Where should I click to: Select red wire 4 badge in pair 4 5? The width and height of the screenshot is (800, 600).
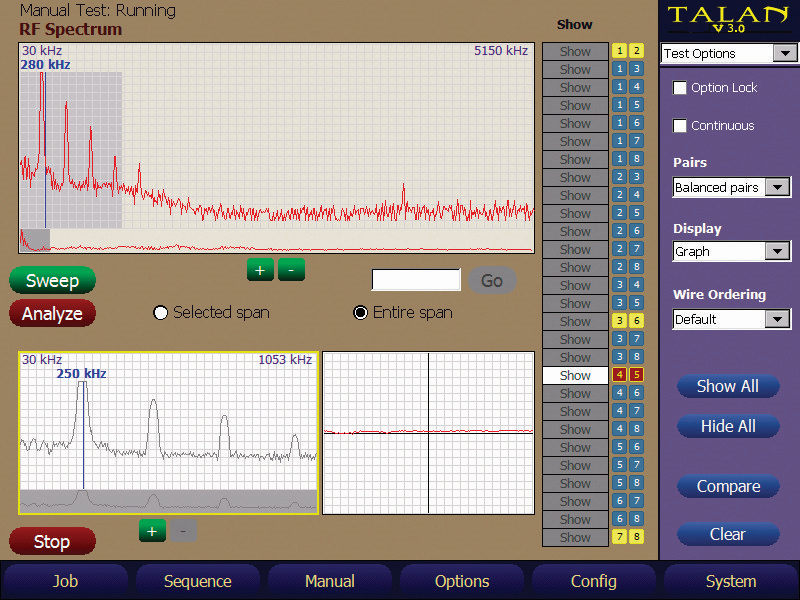click(619, 374)
